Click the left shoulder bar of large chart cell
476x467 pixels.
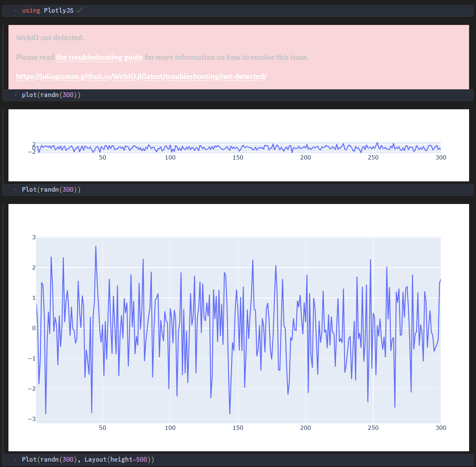coord(3,328)
